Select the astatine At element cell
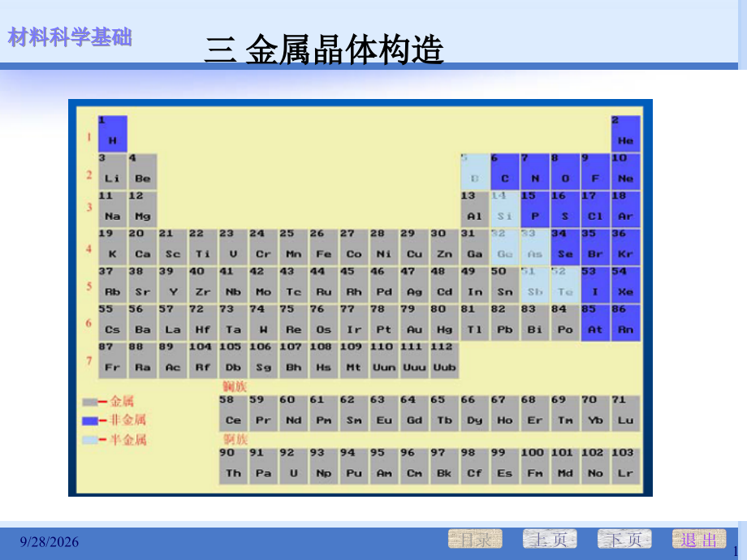This screenshot has width=747, height=560. click(595, 322)
